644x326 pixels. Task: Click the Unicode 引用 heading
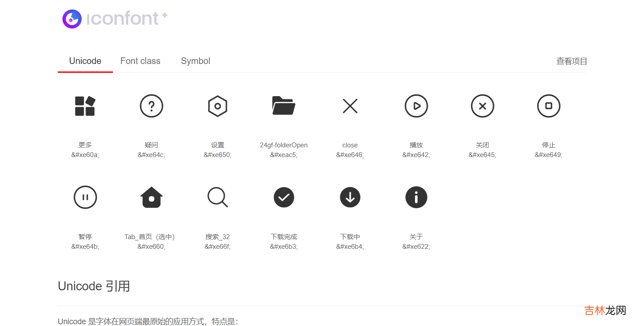pos(94,286)
